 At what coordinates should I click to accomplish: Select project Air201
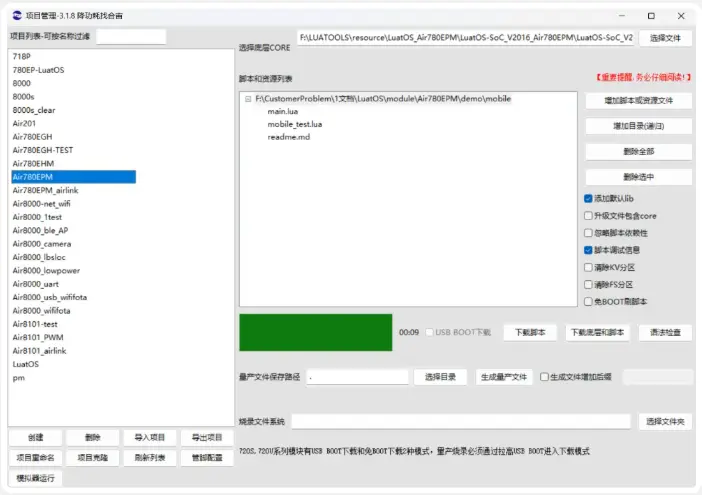click(24, 124)
